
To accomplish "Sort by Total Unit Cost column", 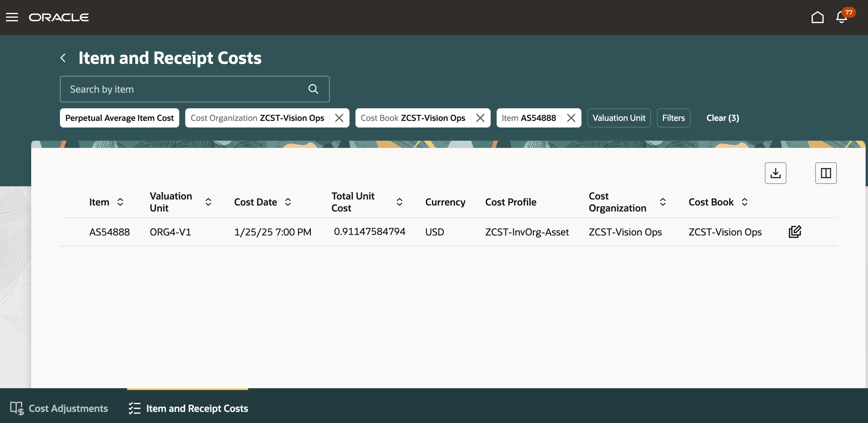I will click(x=400, y=202).
